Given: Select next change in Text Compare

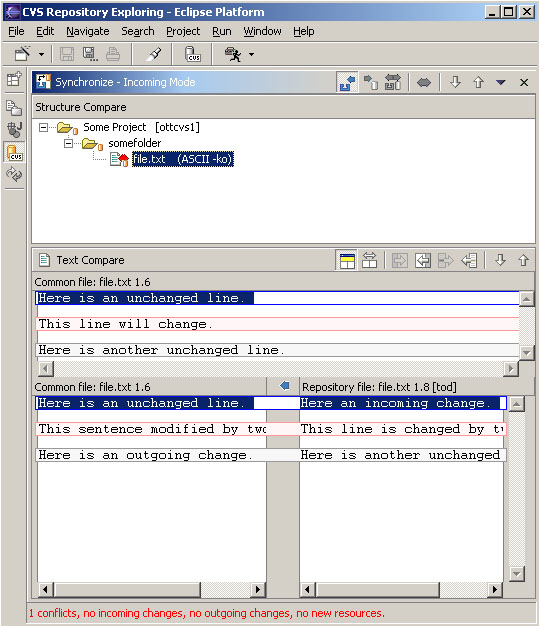Looking at the screenshot, I should click(x=500, y=260).
